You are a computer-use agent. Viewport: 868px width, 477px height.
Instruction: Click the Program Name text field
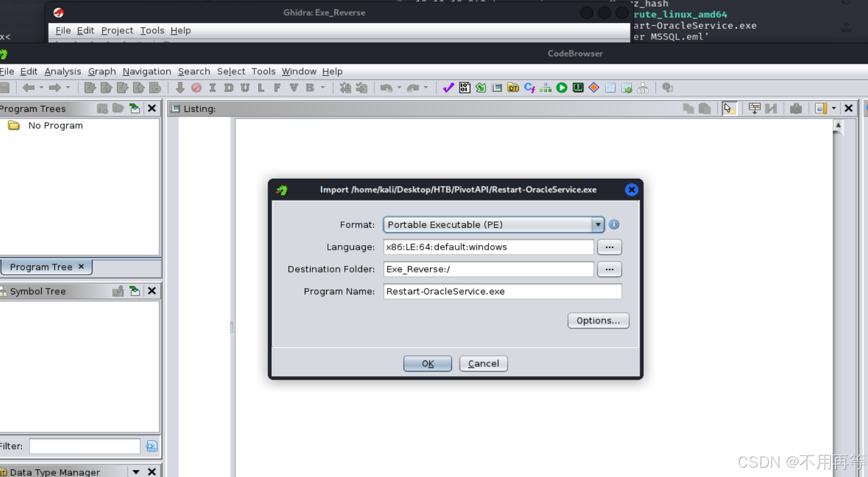(x=502, y=292)
